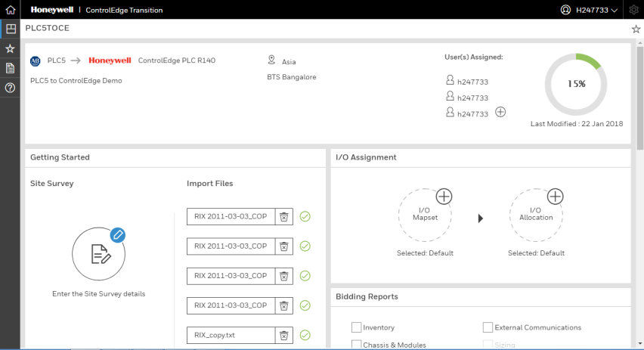Screen dimensions: 644x350
Task: Click the settings gear icon in the top right
Action: pyautogui.click(x=633, y=10)
